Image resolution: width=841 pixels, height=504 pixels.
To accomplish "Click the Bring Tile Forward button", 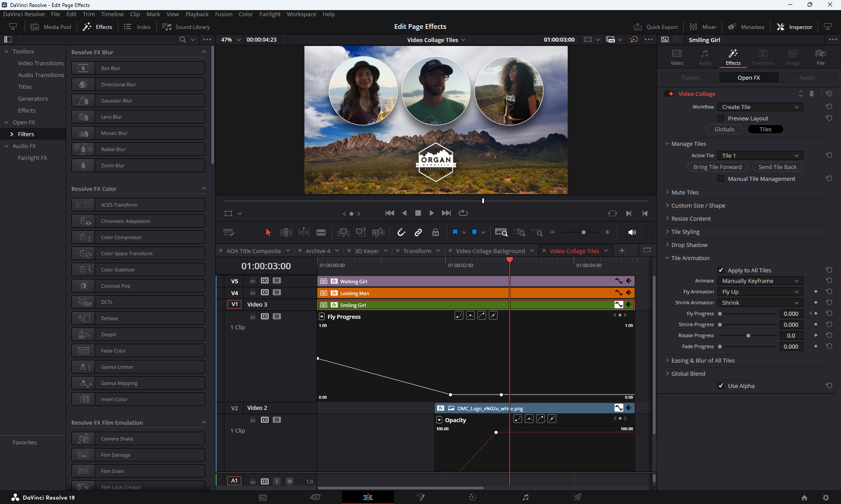I will 717,167.
